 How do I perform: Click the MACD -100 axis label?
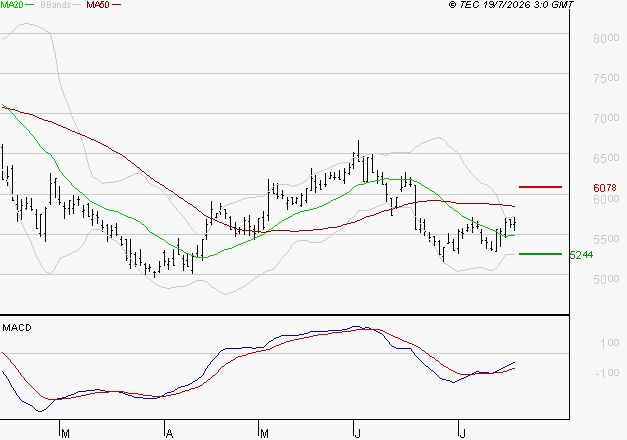point(607,373)
